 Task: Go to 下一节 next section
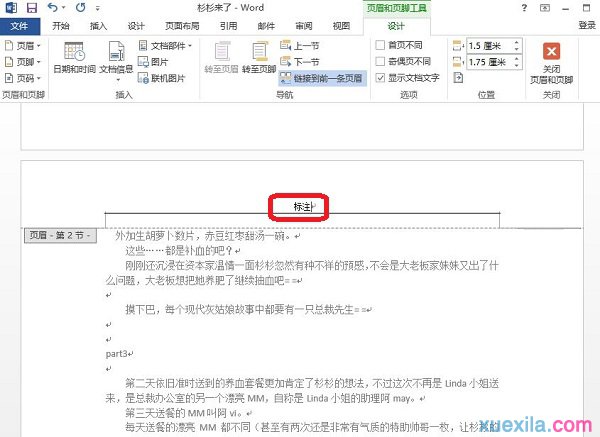(x=300, y=62)
